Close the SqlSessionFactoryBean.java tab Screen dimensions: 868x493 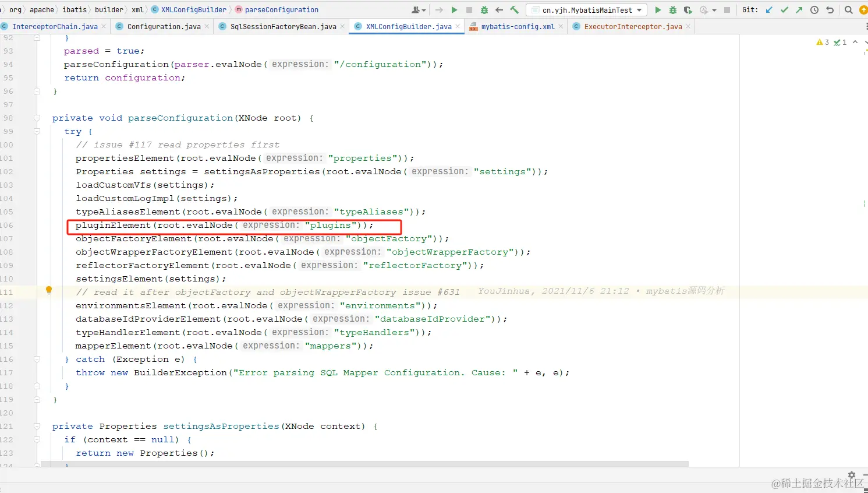[342, 26]
